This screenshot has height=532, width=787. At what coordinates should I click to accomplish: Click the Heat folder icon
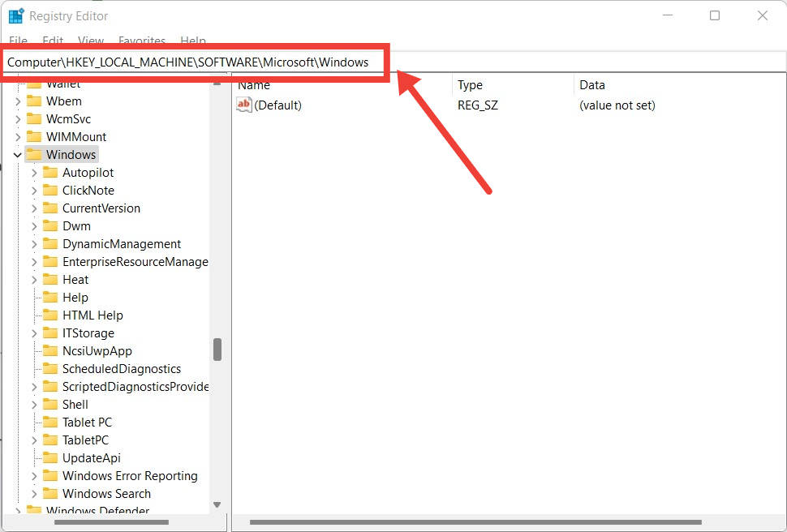(x=50, y=280)
